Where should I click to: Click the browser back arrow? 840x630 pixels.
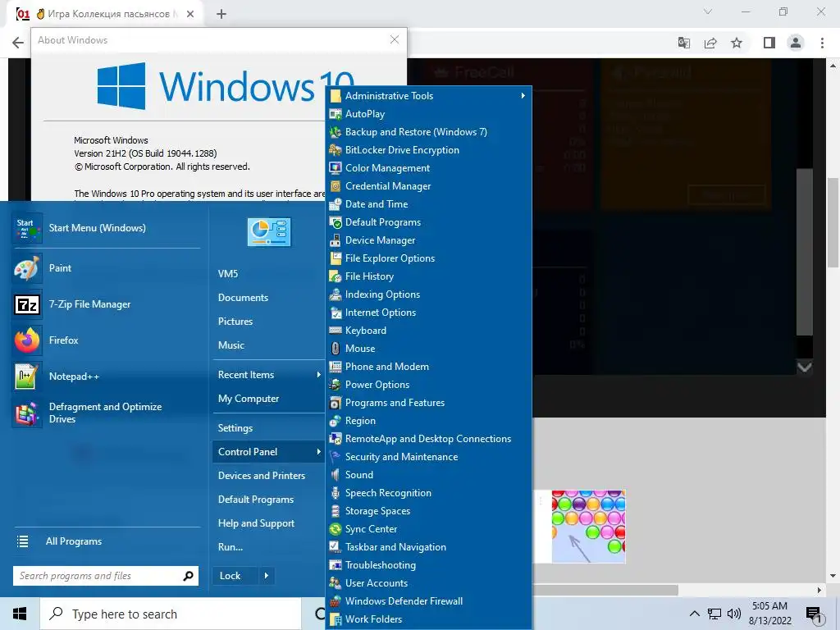18,43
